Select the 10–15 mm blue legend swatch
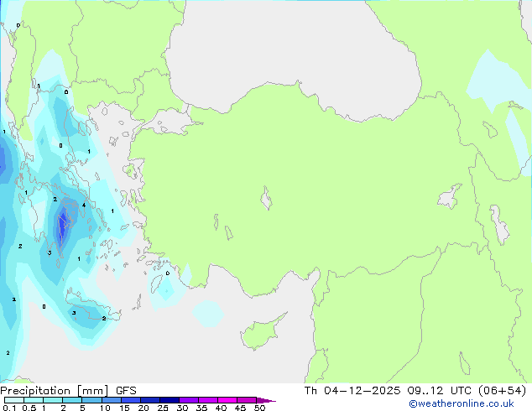The width and height of the screenshot is (532, 411). [x=112, y=400]
